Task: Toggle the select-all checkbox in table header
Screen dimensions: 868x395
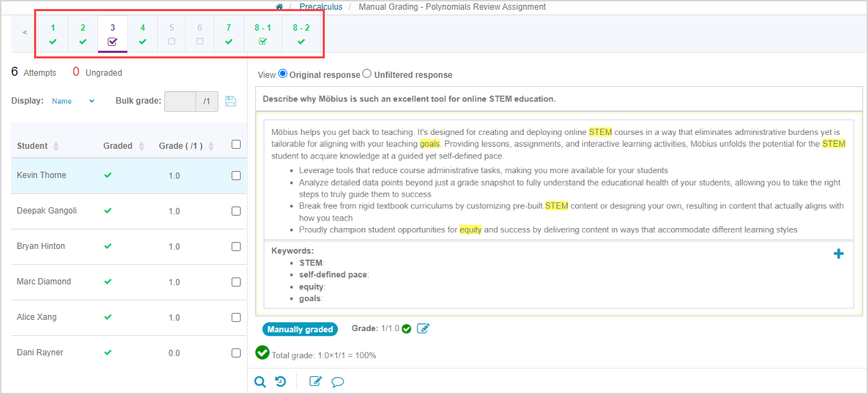Action: coord(236,145)
